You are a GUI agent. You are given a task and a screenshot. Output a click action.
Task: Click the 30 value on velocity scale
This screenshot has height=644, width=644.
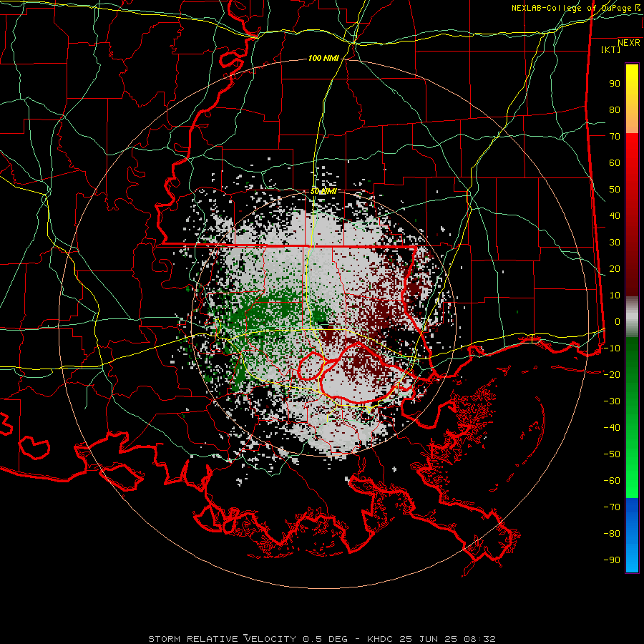coord(615,243)
